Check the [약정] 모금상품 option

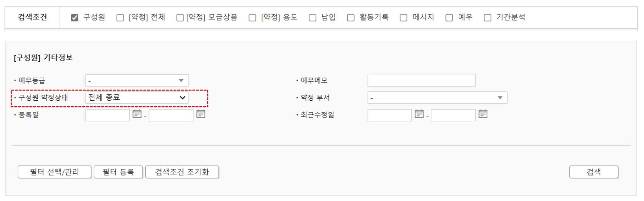tap(180, 18)
